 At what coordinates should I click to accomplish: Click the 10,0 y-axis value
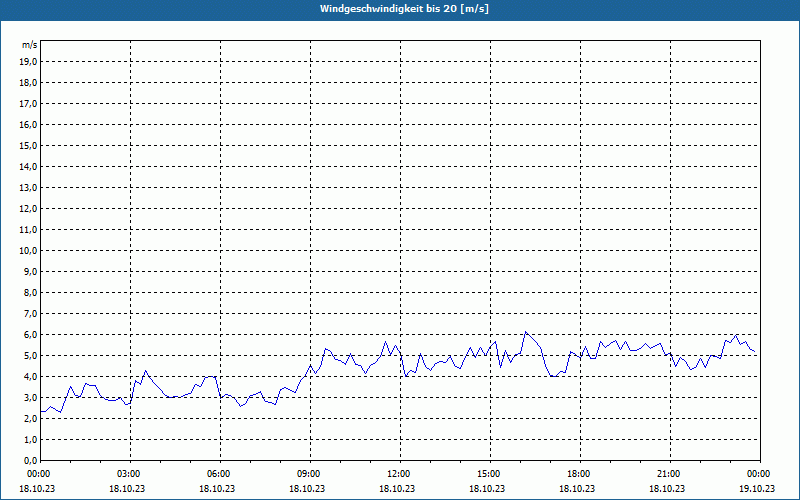(x=29, y=251)
